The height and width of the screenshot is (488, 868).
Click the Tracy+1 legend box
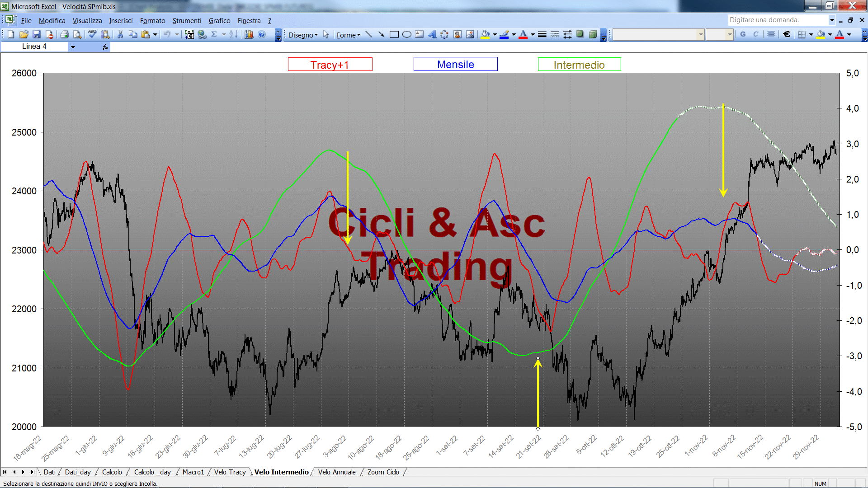point(330,65)
